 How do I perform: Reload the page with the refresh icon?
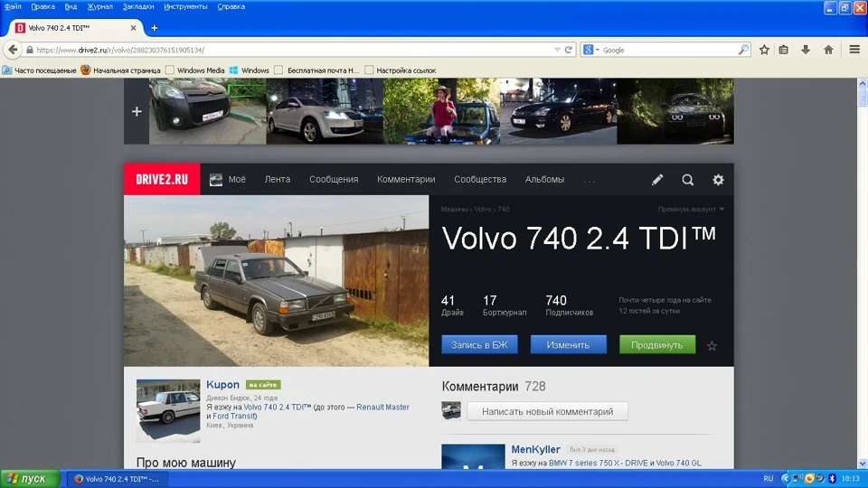568,50
